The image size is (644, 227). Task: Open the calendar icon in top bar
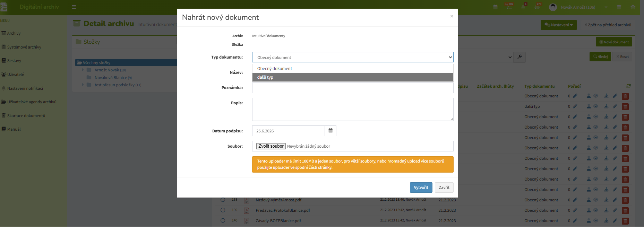tap(495, 7)
